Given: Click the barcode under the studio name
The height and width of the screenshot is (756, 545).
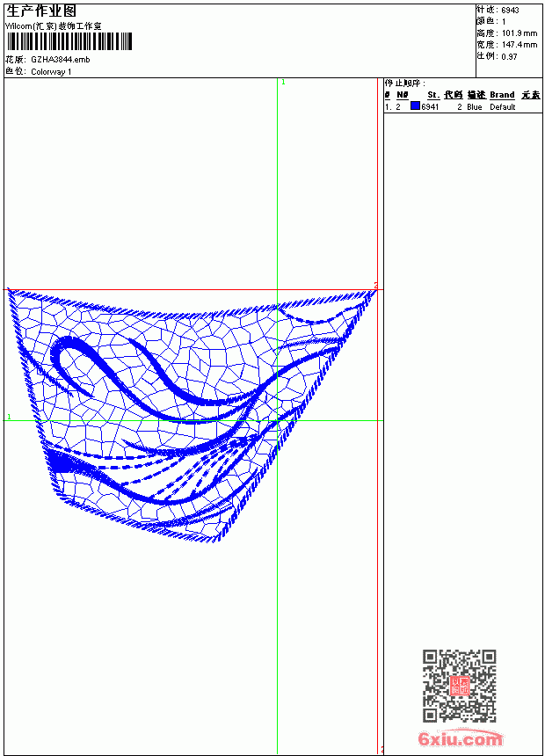Looking at the screenshot, I should 69,41.
